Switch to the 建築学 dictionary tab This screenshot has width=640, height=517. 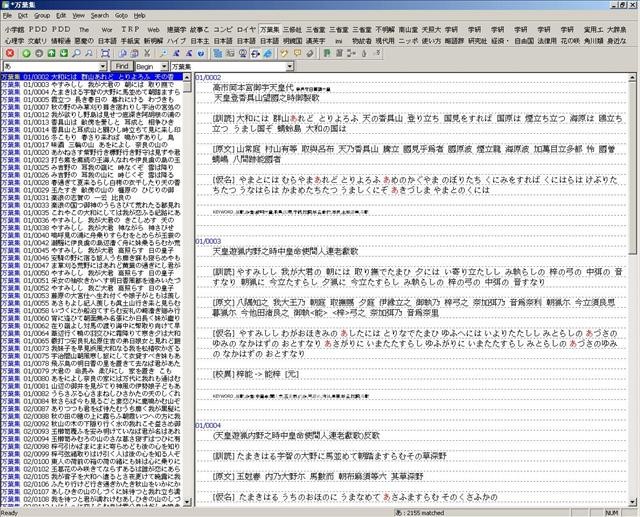coord(176,30)
